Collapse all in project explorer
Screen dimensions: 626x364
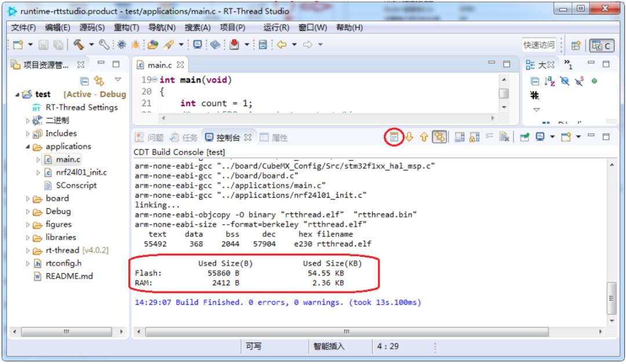click(x=84, y=81)
